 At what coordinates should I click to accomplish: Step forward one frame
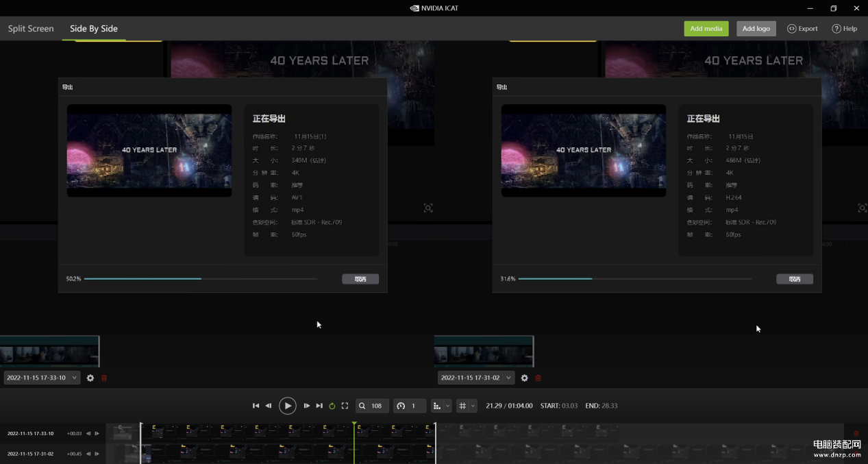(307, 406)
